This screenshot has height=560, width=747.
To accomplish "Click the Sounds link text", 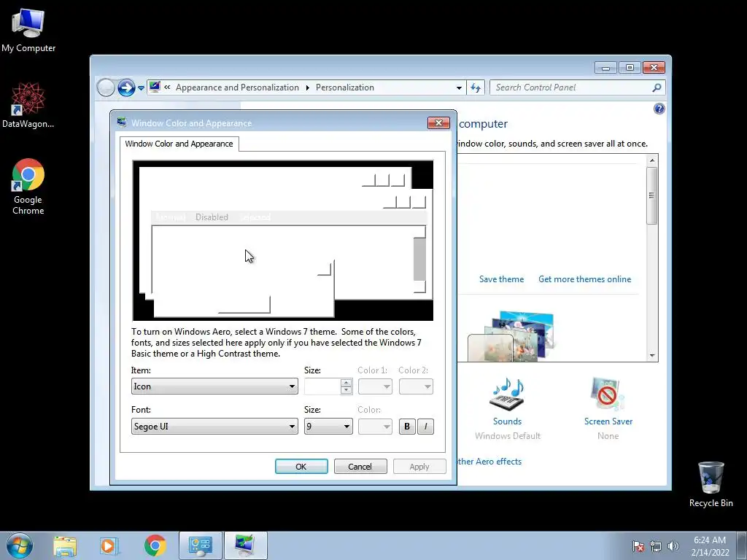I will (507, 421).
